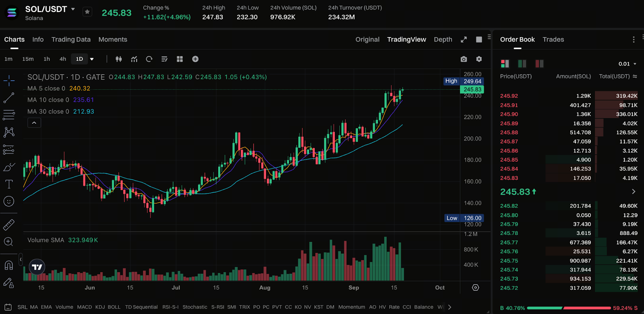
Task: Show both bids and asks view
Action: 505,64
